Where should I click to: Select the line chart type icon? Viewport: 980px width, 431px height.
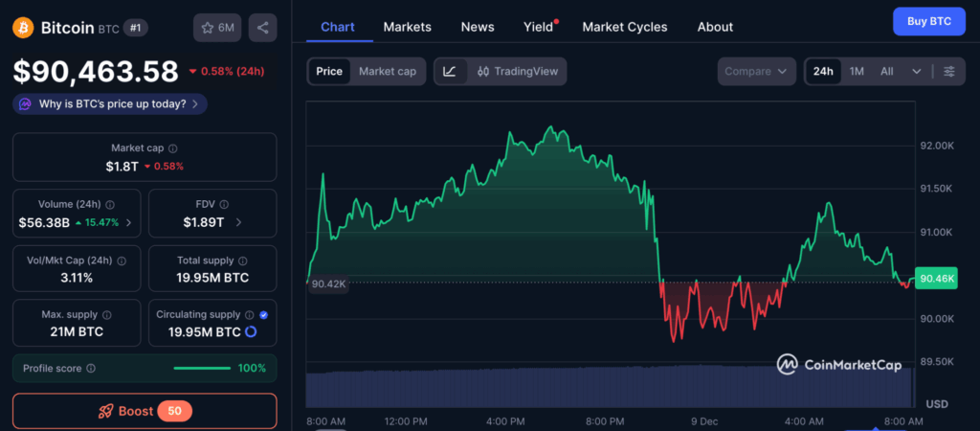pyautogui.click(x=450, y=71)
